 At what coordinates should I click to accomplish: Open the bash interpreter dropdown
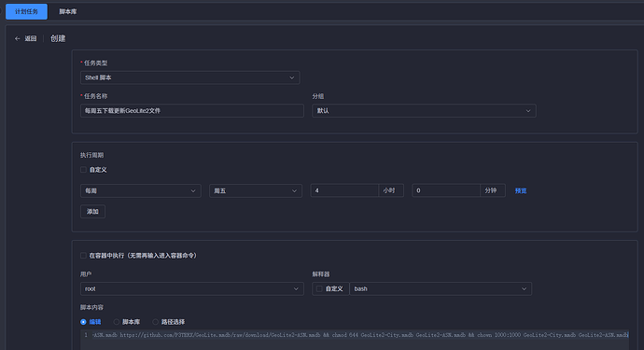(441, 288)
